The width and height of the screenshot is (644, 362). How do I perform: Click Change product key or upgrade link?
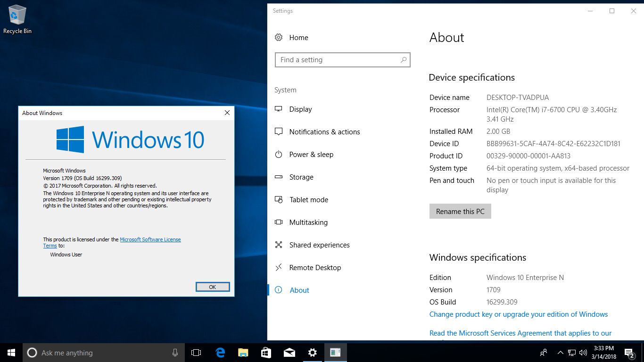tap(519, 314)
